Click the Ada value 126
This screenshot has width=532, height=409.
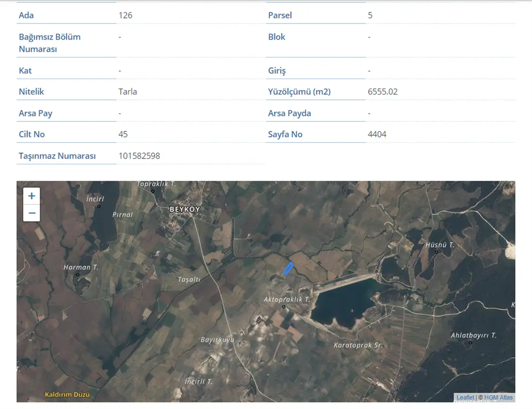(x=125, y=15)
